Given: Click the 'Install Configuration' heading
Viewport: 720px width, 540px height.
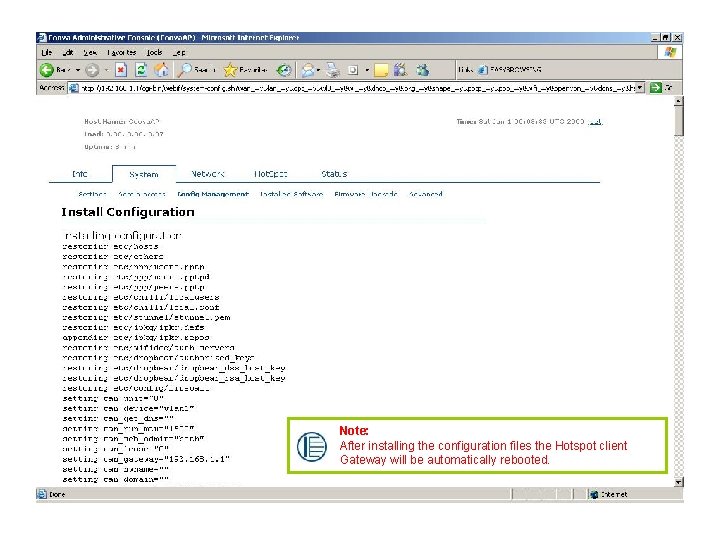Looking at the screenshot, I should (128, 212).
